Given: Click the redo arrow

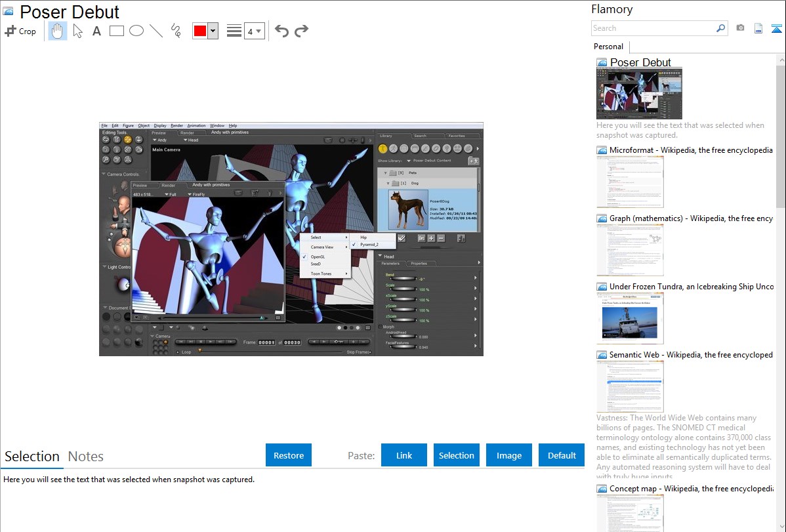Looking at the screenshot, I should (301, 31).
